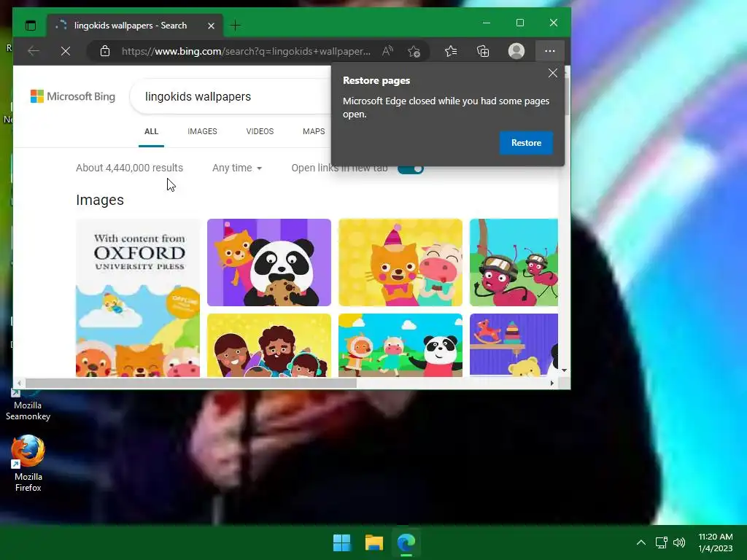Focus the Bing search box
Viewport: 747px width, 560px height.
coord(231,97)
